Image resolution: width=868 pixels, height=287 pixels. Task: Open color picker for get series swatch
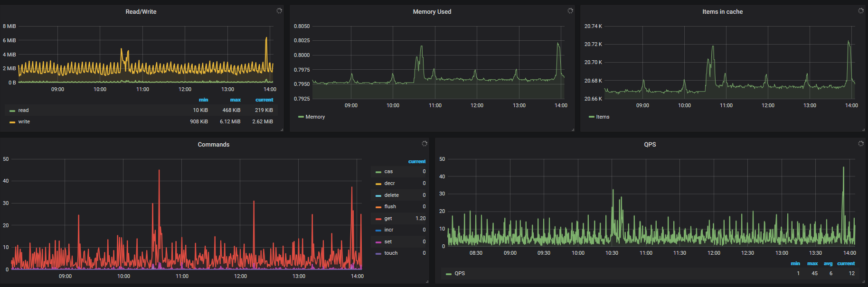(x=378, y=219)
